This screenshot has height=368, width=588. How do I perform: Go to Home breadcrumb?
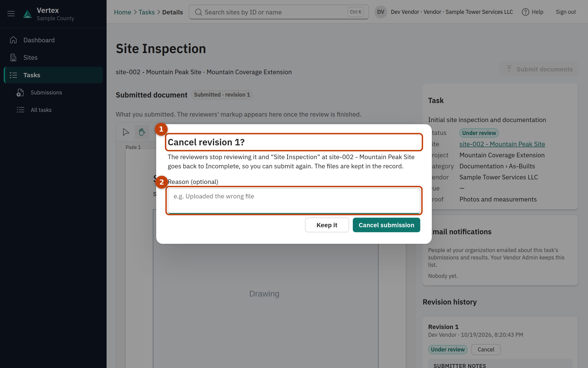[x=123, y=12]
